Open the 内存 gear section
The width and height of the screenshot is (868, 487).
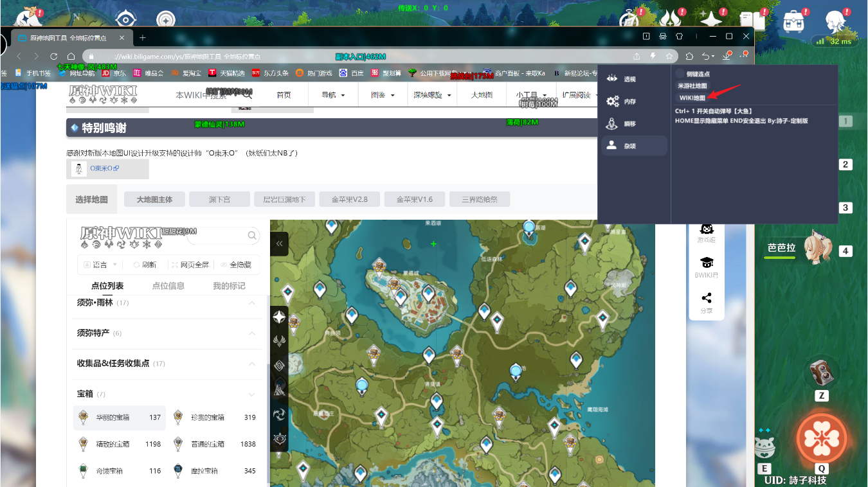pyautogui.click(x=634, y=102)
